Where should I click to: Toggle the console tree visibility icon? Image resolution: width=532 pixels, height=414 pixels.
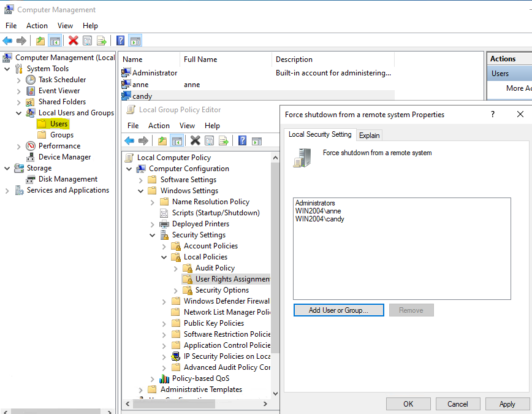click(53, 40)
